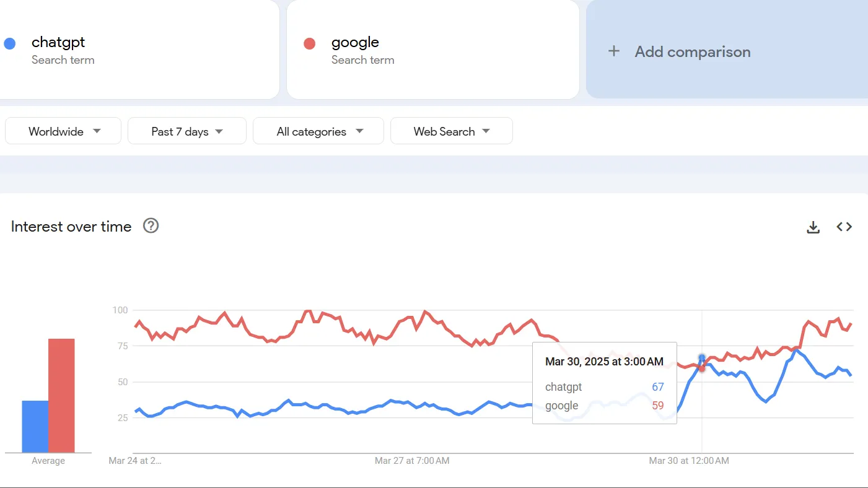Click the Interest over time heading

tap(71, 227)
